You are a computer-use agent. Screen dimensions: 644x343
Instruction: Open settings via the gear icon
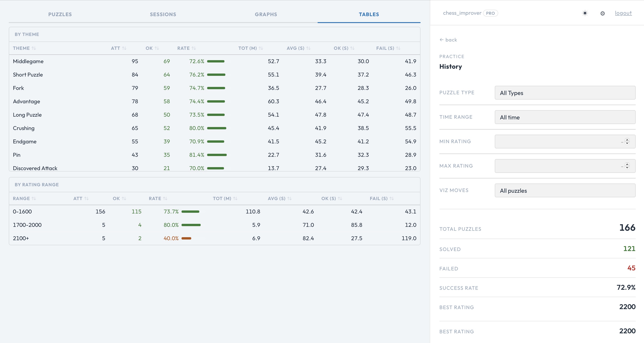click(x=602, y=14)
